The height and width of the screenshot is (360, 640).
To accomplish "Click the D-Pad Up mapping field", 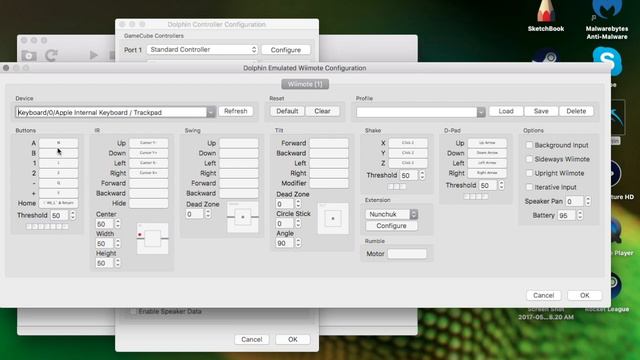I will (x=487, y=143).
